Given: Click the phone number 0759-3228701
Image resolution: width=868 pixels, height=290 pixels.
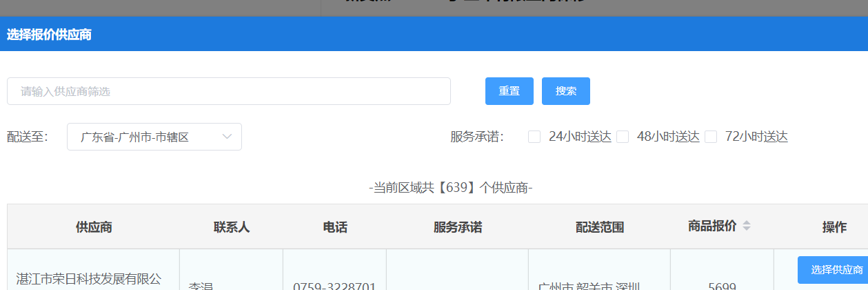Looking at the screenshot, I should click(334, 286).
